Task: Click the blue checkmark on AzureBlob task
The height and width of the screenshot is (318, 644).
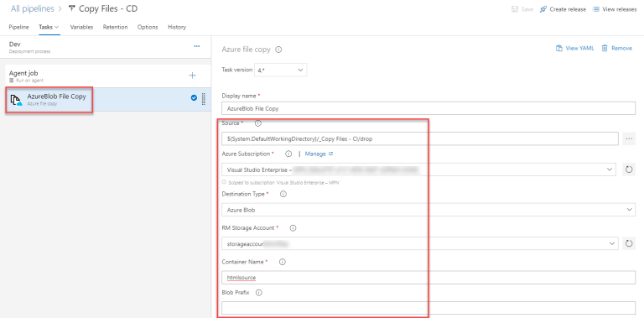Action: (194, 98)
